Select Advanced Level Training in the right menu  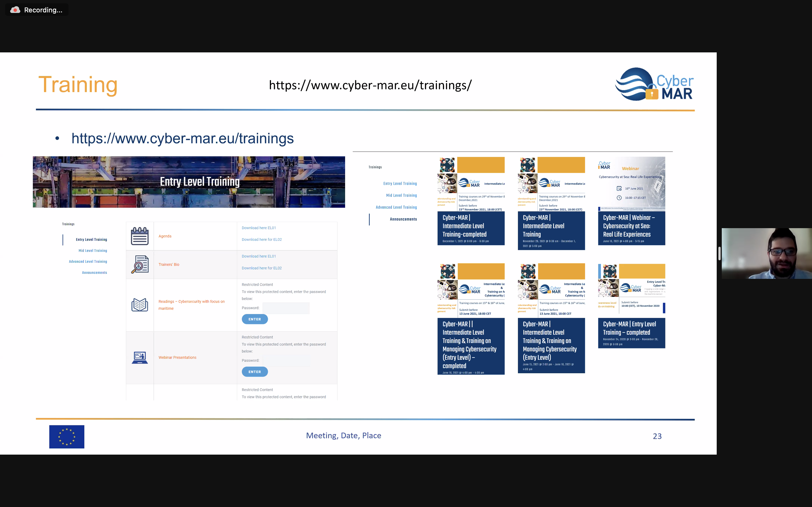coord(396,207)
